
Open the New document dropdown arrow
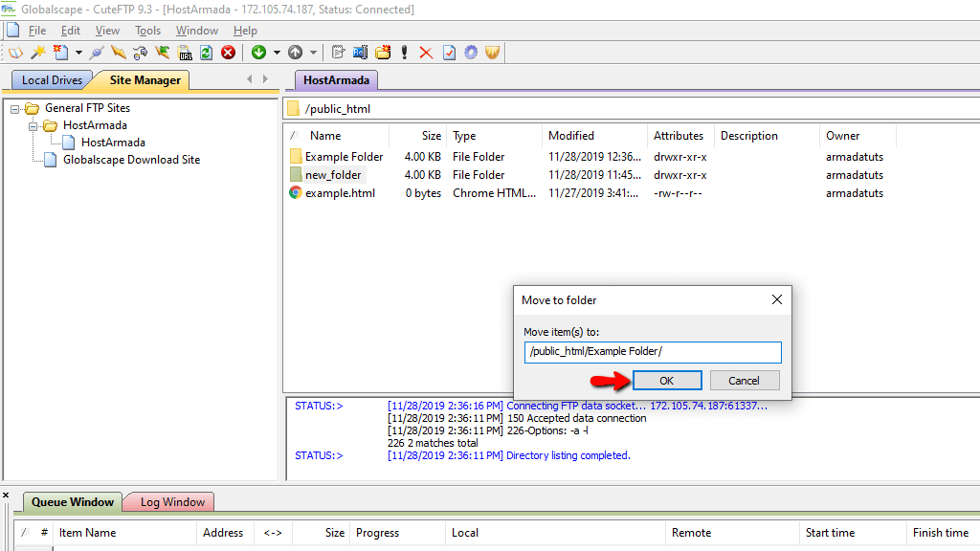(x=78, y=53)
